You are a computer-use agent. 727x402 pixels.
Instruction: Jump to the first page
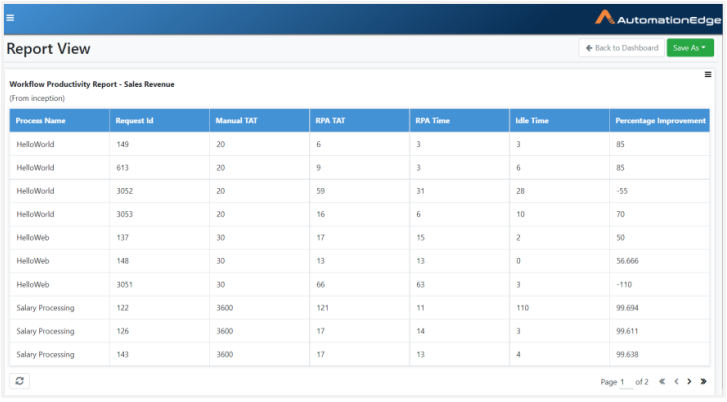pos(661,382)
